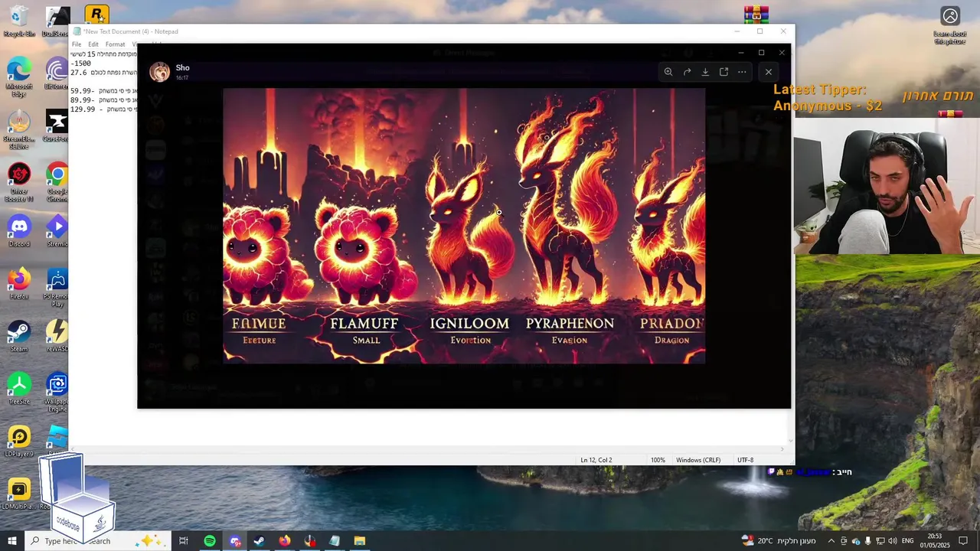The height and width of the screenshot is (551, 980).
Task: Open Firefox from the taskbar
Action: pyautogui.click(x=285, y=541)
